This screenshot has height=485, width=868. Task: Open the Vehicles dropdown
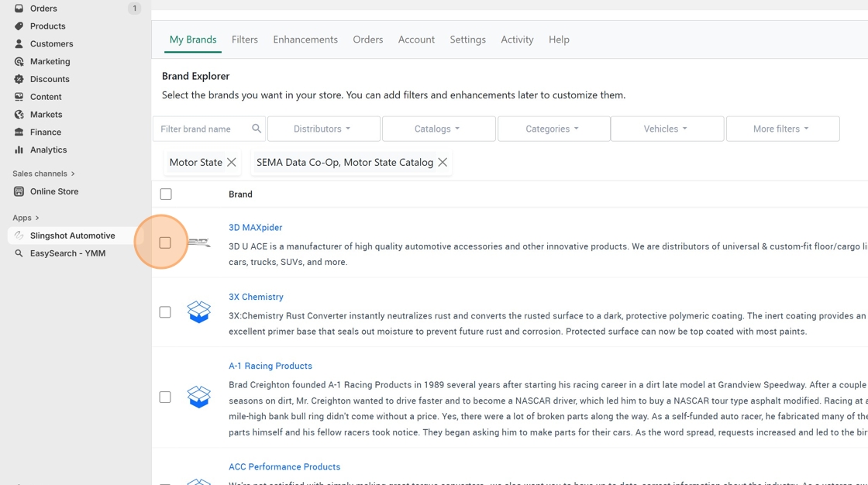click(x=667, y=129)
